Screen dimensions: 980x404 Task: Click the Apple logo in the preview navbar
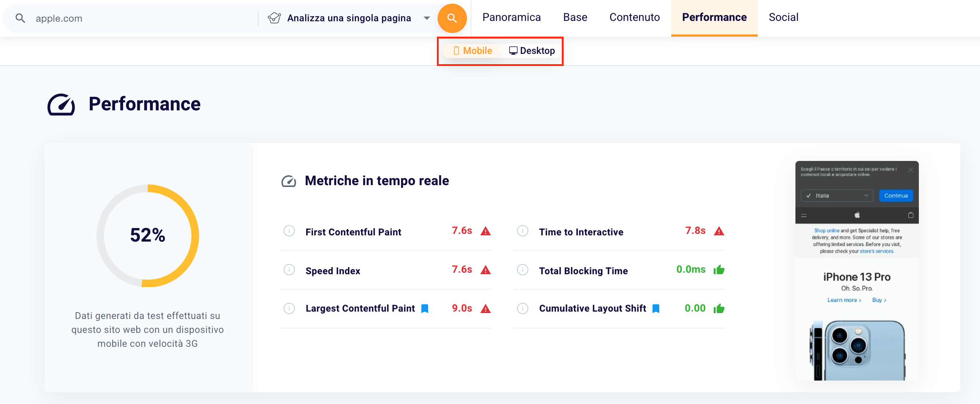pyautogui.click(x=857, y=215)
